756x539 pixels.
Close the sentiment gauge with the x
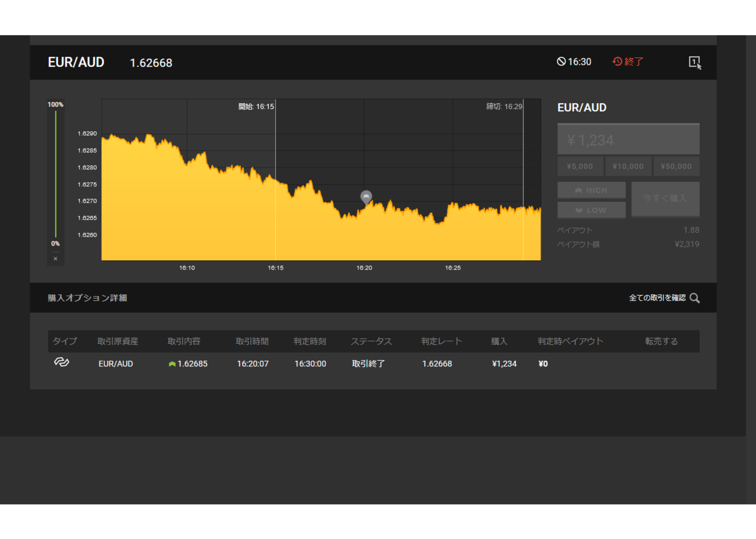coord(55,258)
